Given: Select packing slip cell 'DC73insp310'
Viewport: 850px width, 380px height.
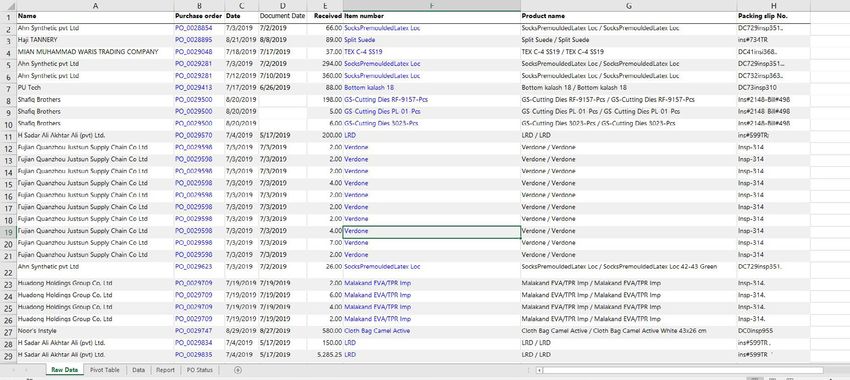Looking at the screenshot, I should pyautogui.click(x=774, y=87).
